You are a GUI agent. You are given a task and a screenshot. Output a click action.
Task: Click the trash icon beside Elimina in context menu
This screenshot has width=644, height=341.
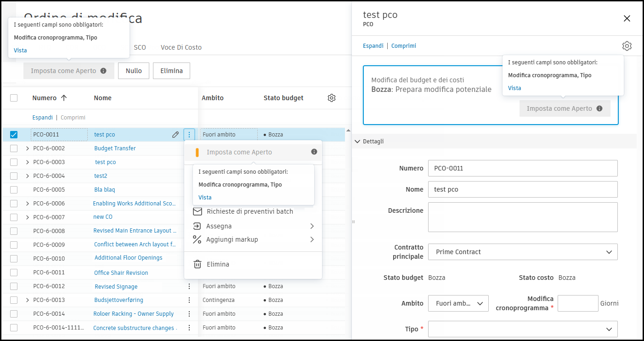pos(197,264)
